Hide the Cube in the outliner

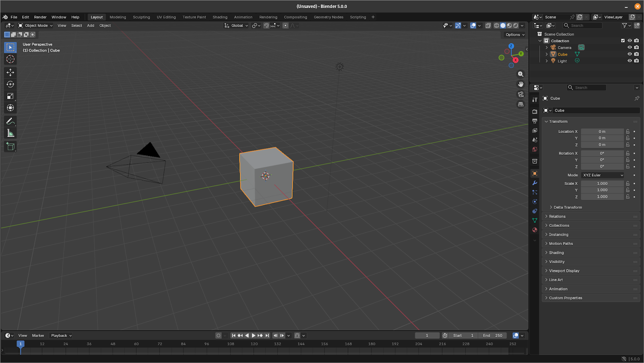[x=630, y=54]
